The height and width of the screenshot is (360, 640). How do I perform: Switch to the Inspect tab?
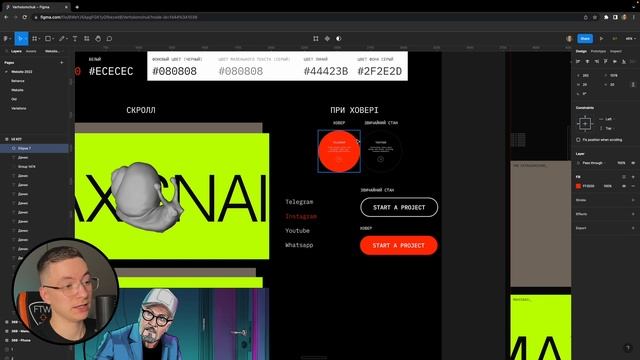[616, 51]
